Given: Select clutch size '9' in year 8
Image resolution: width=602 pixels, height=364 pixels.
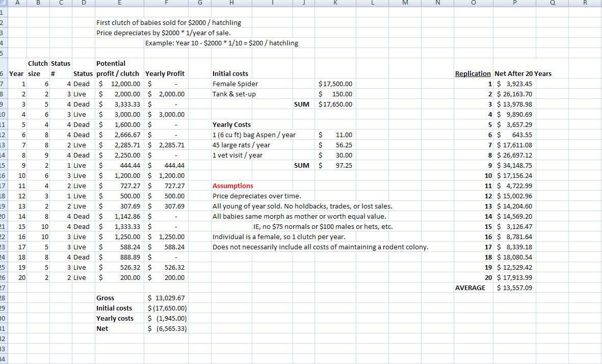Looking at the screenshot, I should tap(38, 155).
